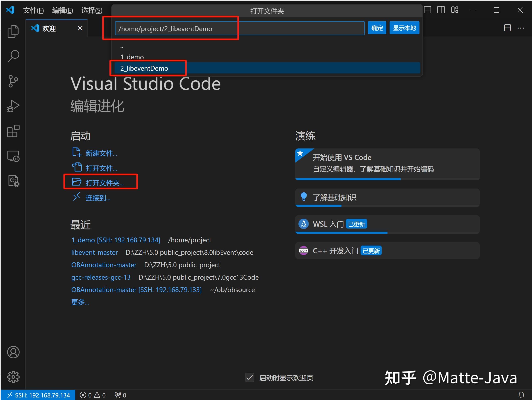Image resolution: width=532 pixels, height=400 pixels.
Task: Navigate to parent directory via the .. entry
Action: [x=122, y=46]
